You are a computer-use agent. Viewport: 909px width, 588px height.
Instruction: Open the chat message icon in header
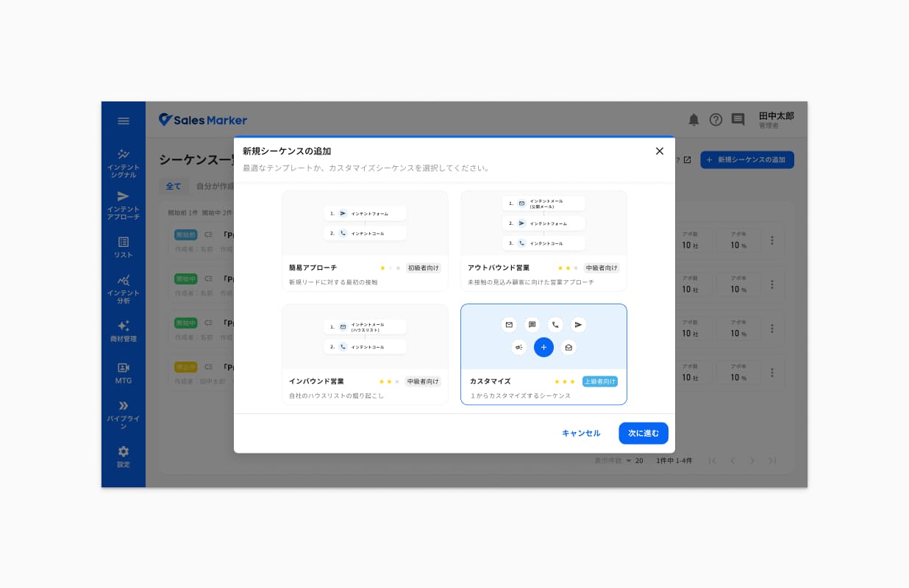point(738,120)
